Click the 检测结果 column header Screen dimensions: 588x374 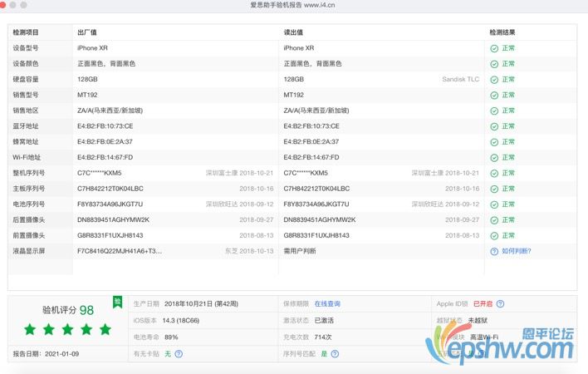click(502, 32)
